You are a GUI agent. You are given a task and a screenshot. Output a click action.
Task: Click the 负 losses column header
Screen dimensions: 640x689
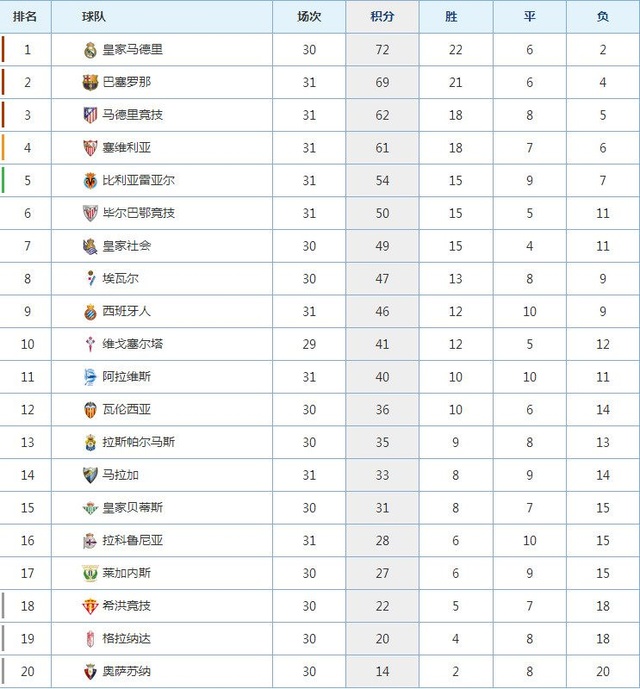603,17
